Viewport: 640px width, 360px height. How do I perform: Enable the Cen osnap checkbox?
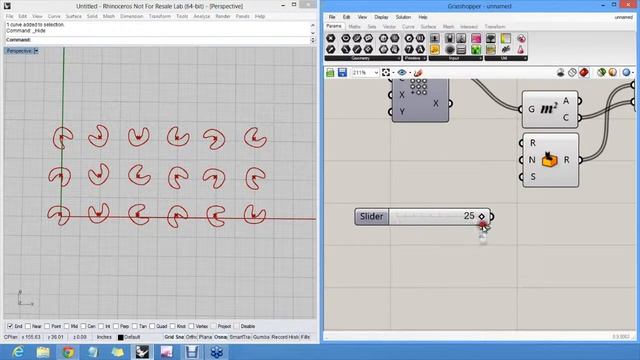(84, 326)
